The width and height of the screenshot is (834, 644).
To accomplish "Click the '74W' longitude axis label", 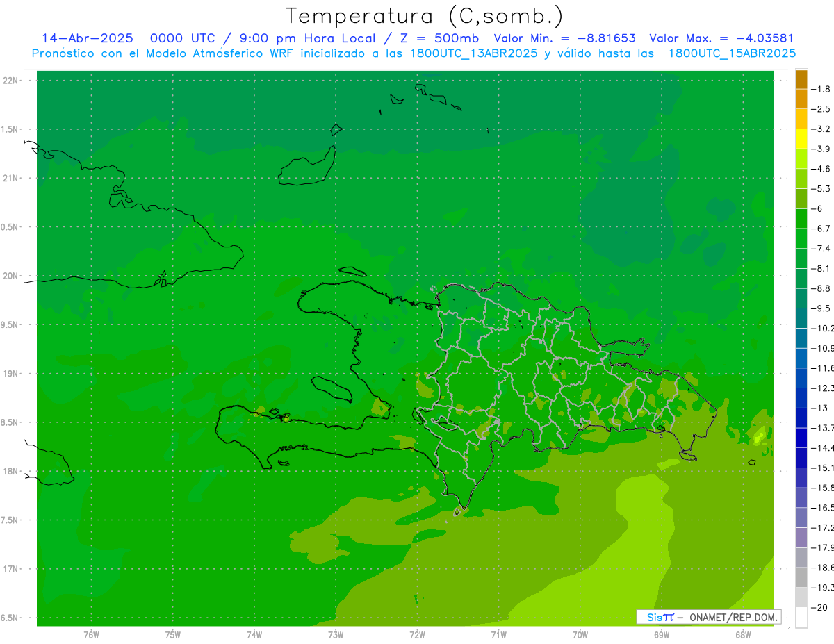I will pos(254,634).
